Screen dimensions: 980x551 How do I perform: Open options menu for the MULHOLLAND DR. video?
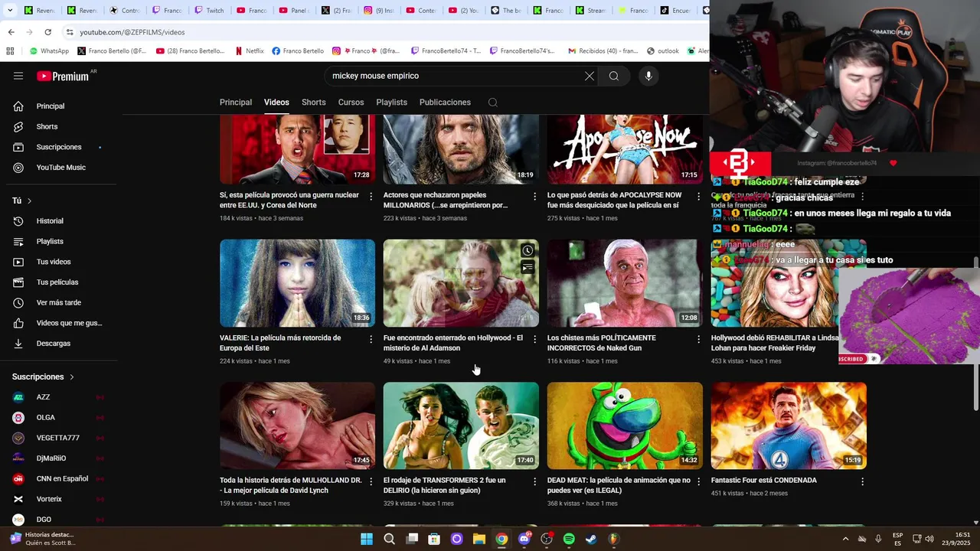click(371, 481)
